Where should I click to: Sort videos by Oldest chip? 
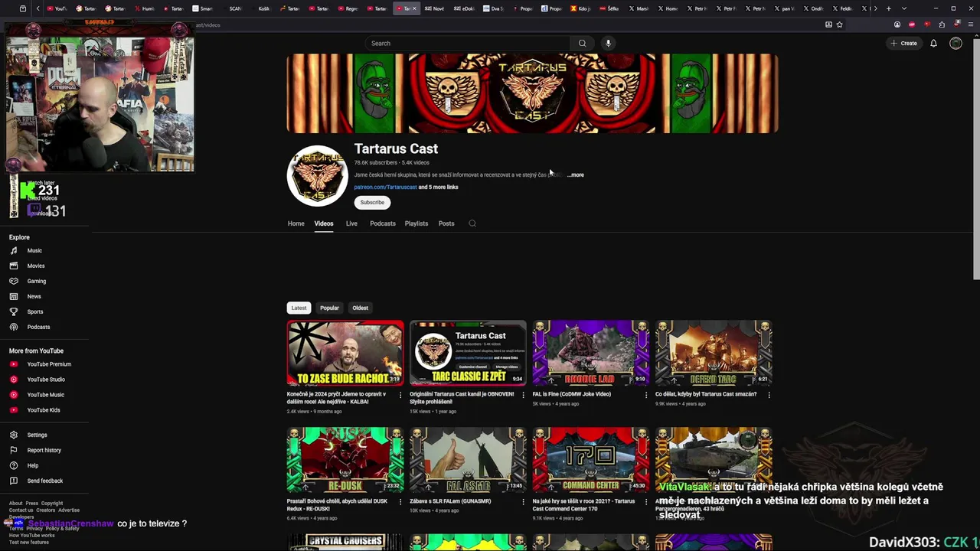point(360,308)
